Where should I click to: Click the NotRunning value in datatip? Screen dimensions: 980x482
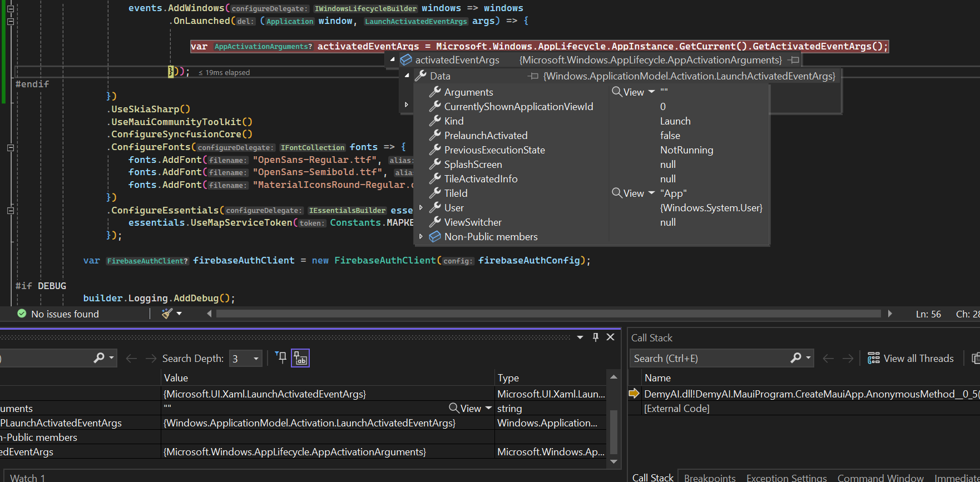click(686, 150)
